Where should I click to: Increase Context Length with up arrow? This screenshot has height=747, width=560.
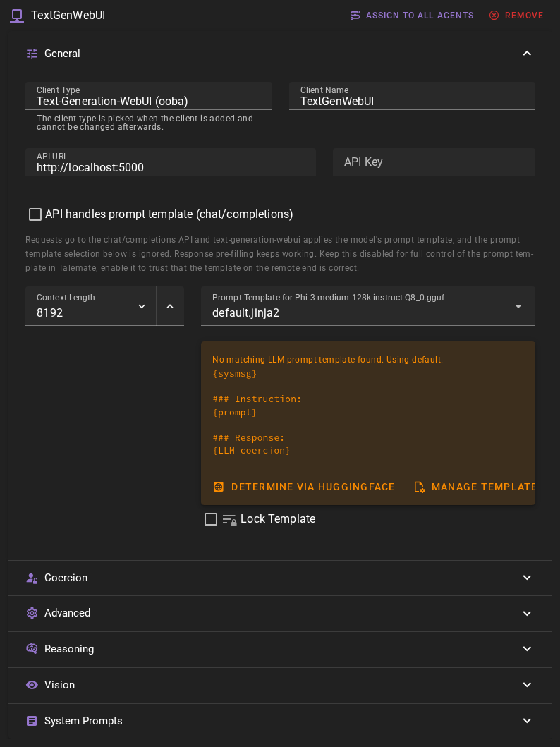[x=170, y=306]
